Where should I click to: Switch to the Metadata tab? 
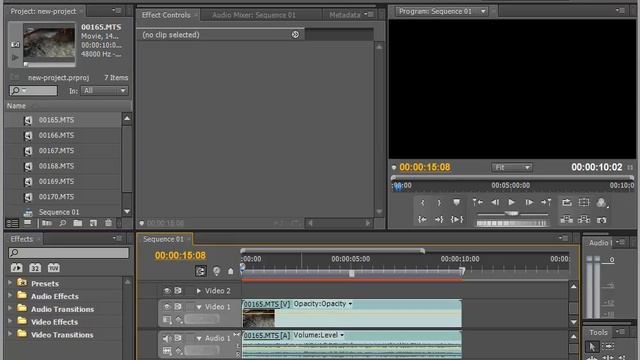(x=344, y=15)
